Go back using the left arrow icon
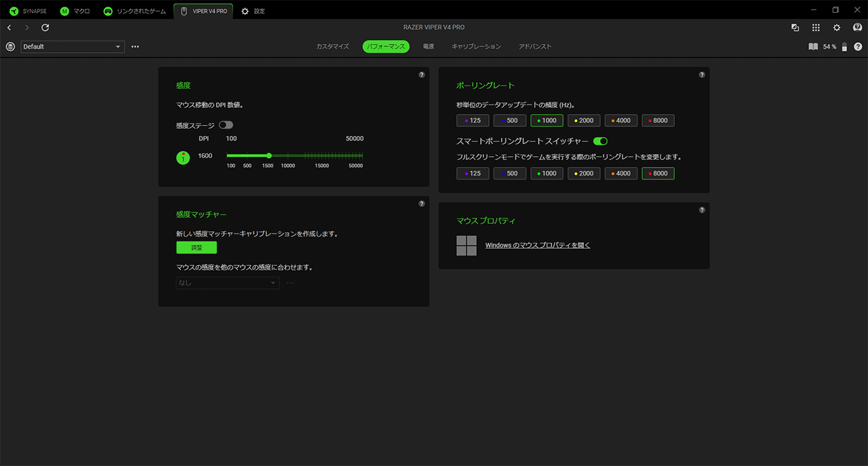This screenshot has height=466, width=868. click(x=9, y=28)
